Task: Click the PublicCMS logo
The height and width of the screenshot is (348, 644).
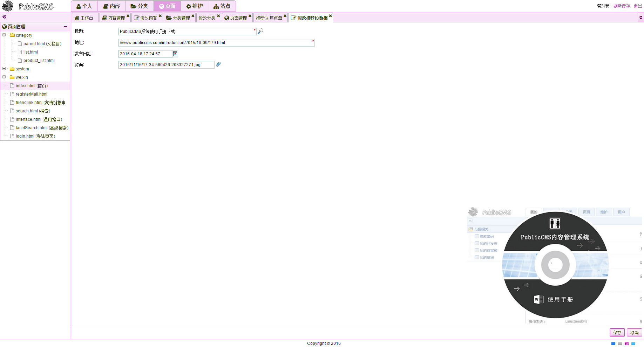Action: (x=28, y=6)
